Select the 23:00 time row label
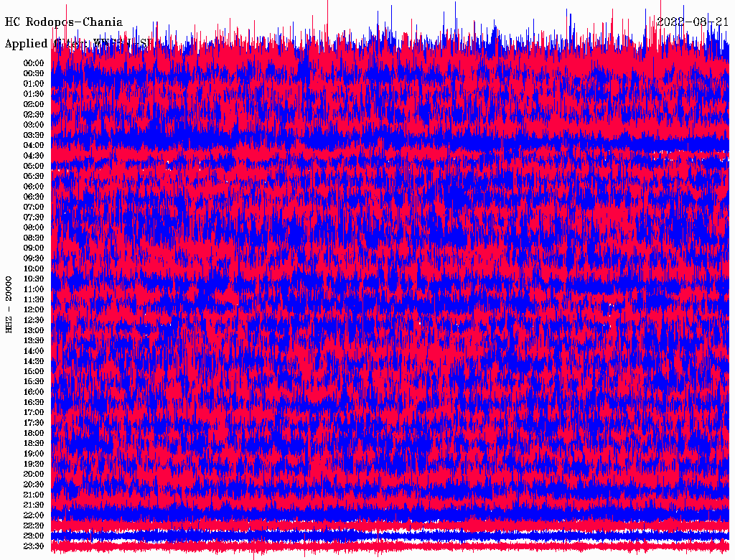 pos(34,536)
